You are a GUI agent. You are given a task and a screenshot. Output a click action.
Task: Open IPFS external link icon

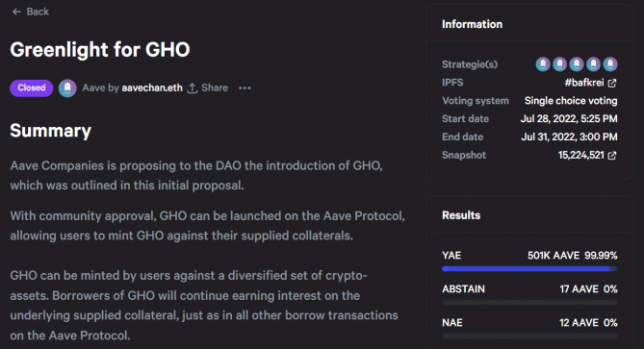[612, 84]
